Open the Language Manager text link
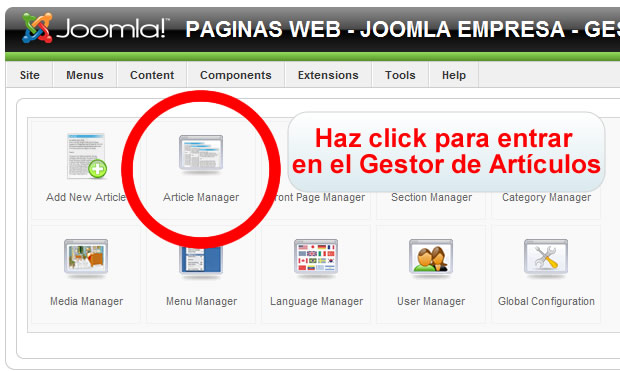 pyautogui.click(x=316, y=301)
